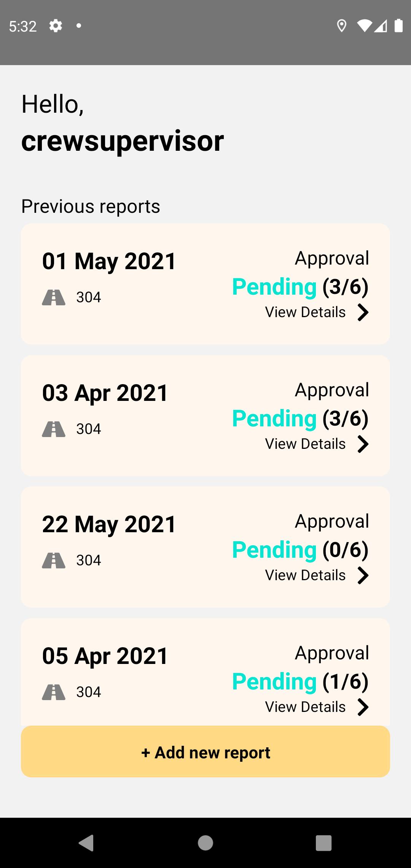This screenshot has height=868, width=411.
Task: Expand 05 Apr 2021 report with chevron arrow
Action: click(363, 707)
